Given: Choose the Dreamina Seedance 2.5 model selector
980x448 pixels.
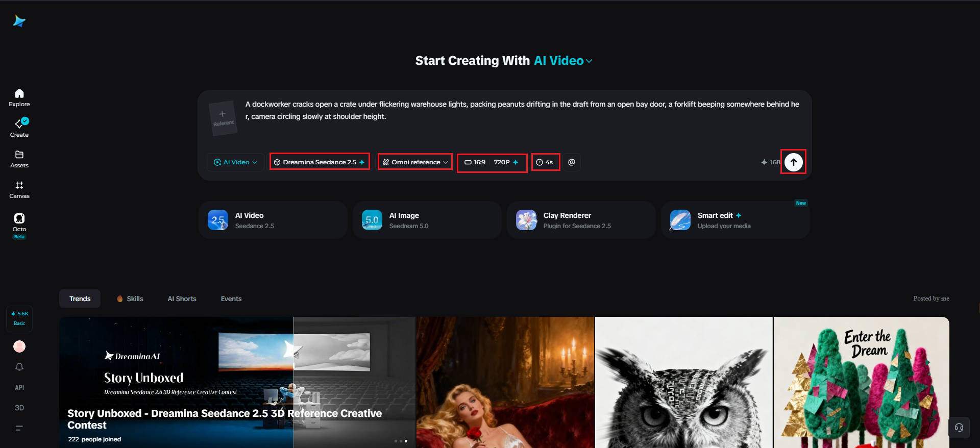Looking at the screenshot, I should click(320, 162).
